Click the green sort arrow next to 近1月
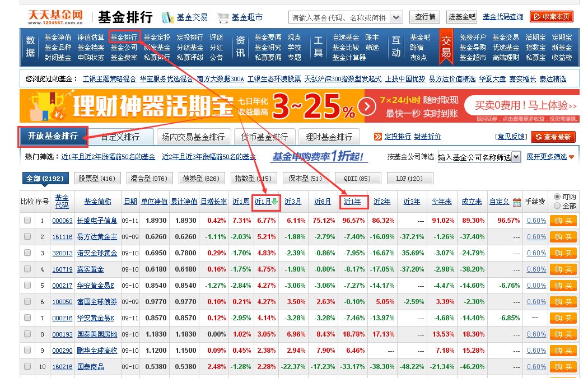 click(274, 203)
